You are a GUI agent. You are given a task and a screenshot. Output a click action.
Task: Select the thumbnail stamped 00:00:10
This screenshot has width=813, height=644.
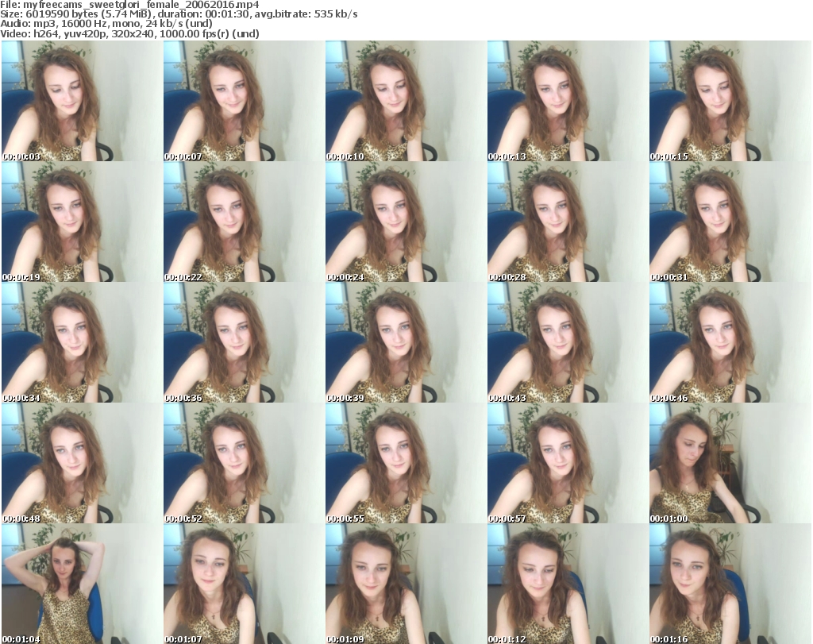tap(406, 101)
